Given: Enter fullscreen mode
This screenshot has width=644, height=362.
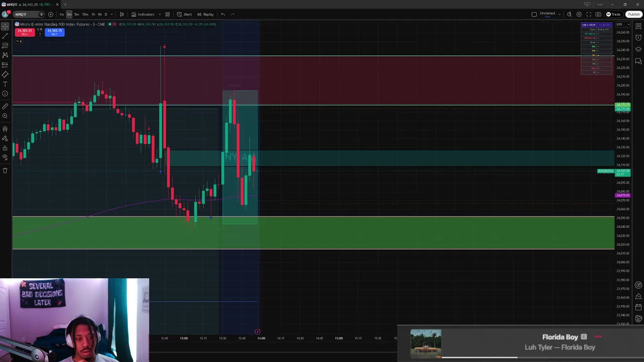Looking at the screenshot, I should click(x=589, y=14).
